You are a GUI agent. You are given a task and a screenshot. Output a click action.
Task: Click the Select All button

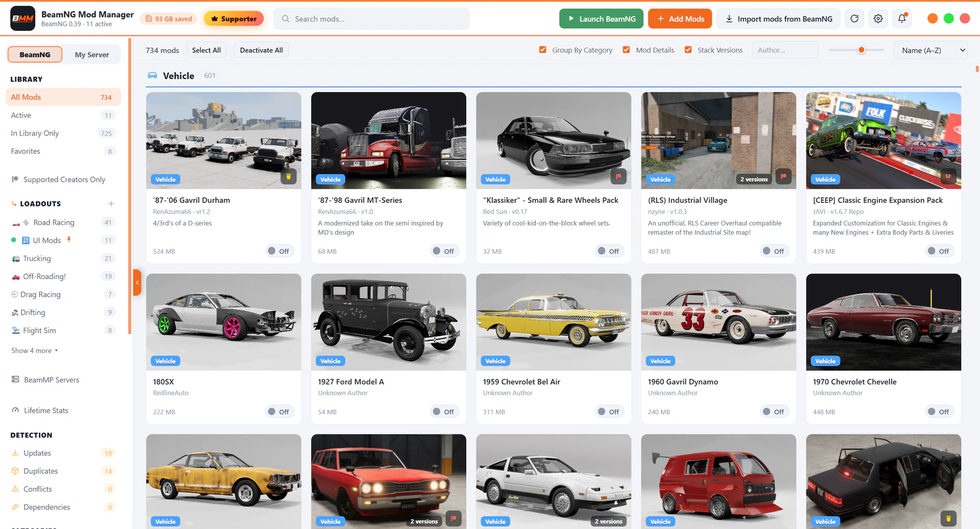click(206, 50)
